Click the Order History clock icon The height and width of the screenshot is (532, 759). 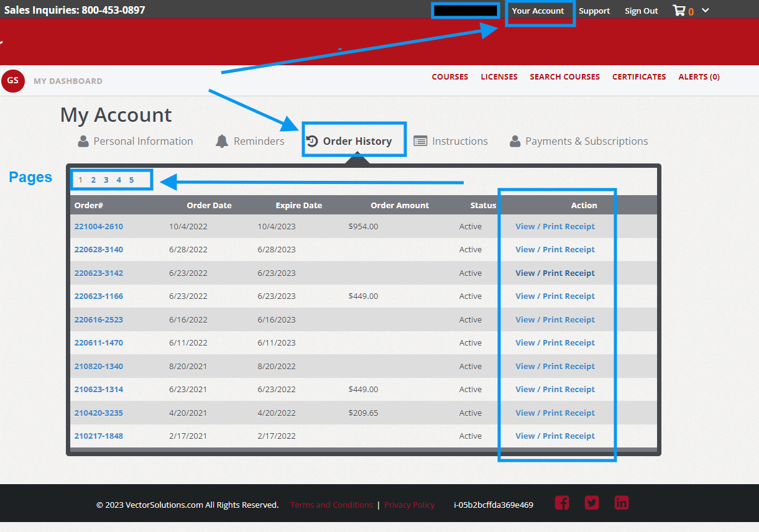(311, 140)
